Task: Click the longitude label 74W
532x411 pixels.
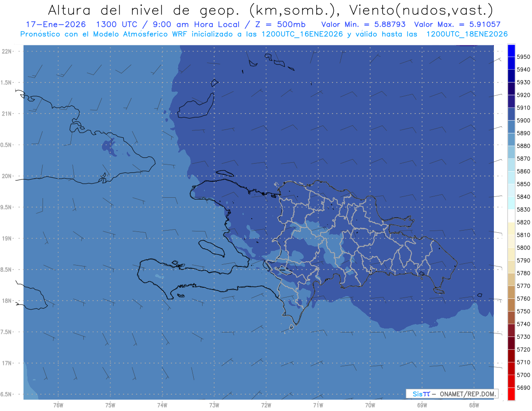Action: pyautogui.click(x=162, y=405)
